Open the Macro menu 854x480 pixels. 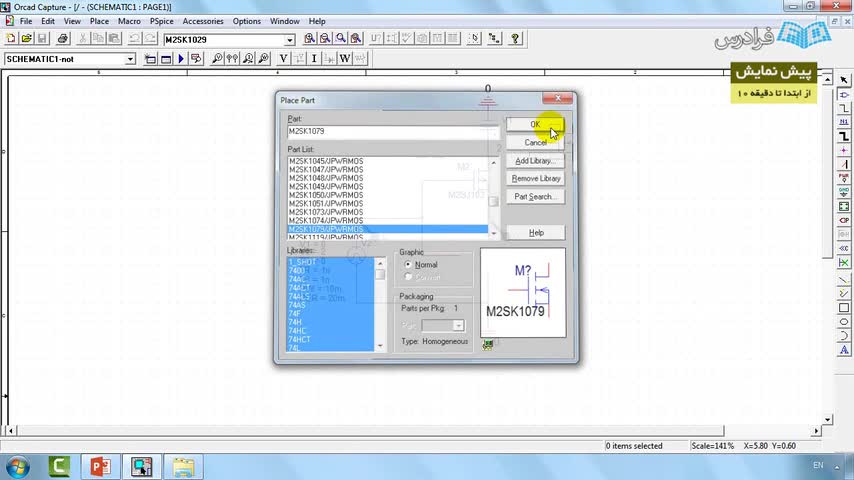click(129, 21)
